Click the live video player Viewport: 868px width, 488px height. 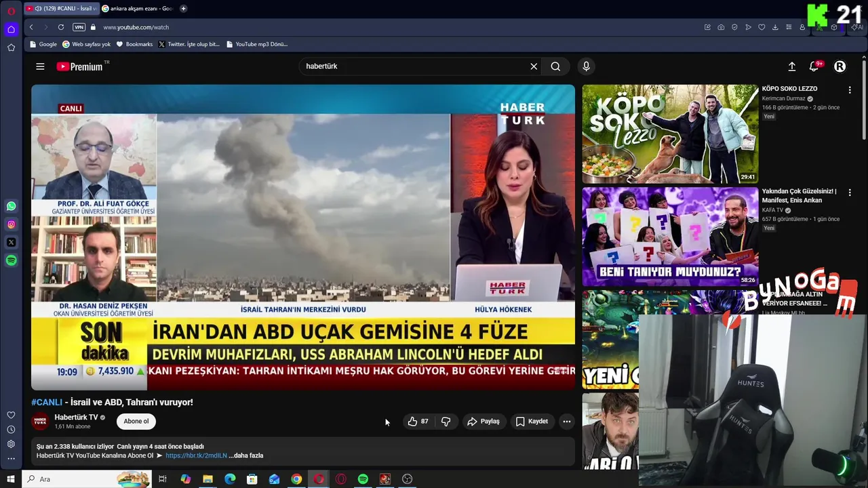[303, 237]
